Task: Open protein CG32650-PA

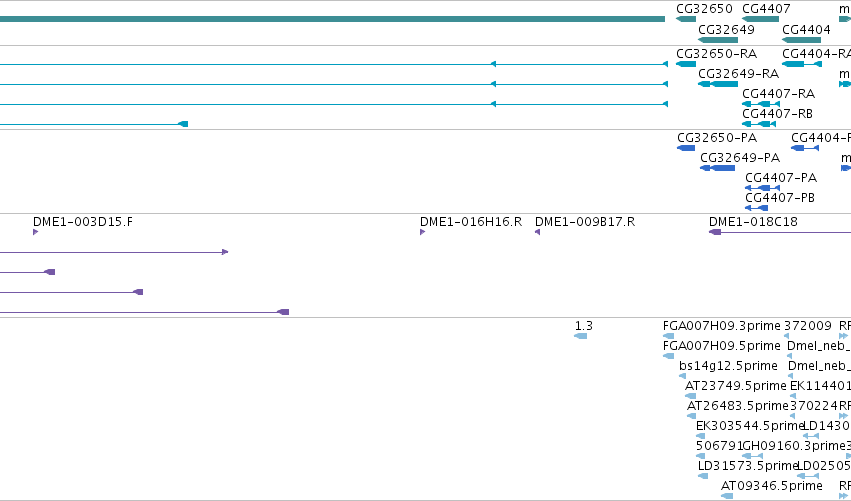Action: (686, 148)
